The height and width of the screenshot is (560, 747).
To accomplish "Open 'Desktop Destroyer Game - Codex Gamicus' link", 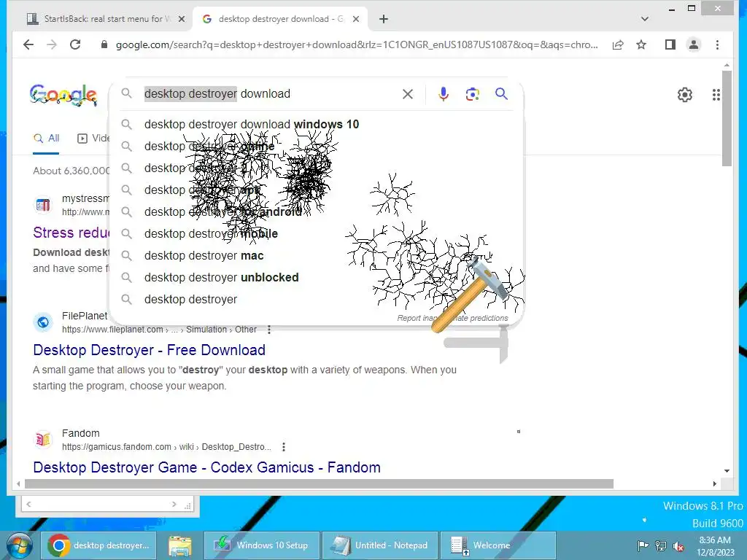I will point(206,467).
